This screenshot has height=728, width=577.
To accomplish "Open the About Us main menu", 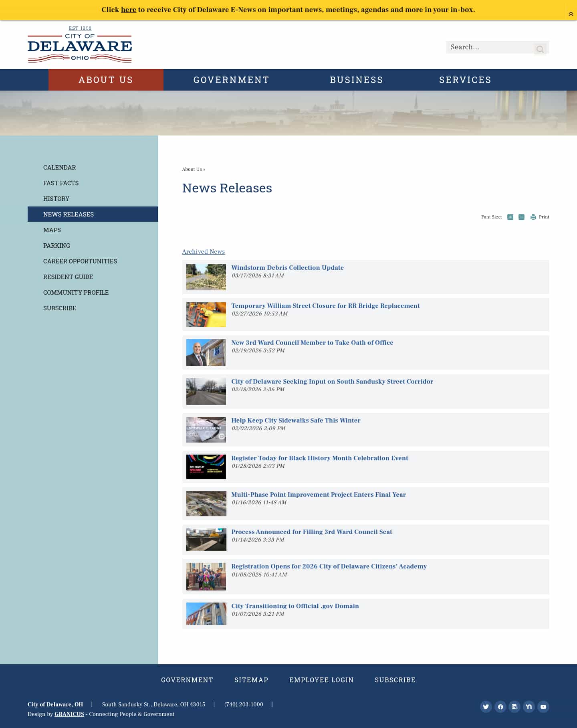I will [106, 80].
